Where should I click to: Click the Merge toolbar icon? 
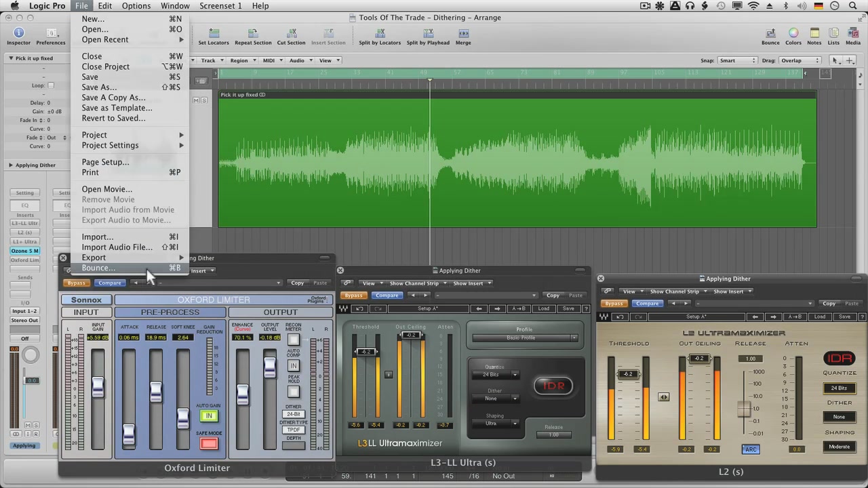pos(463,33)
